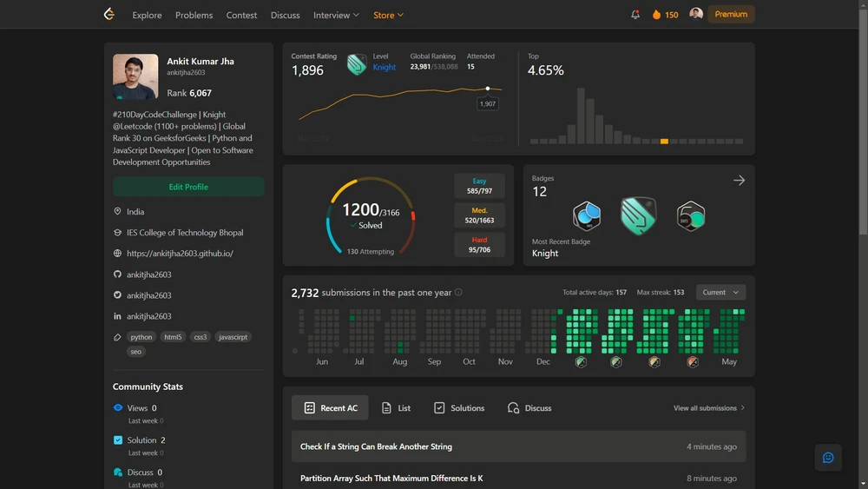Open the Current year dropdown

[720, 293]
